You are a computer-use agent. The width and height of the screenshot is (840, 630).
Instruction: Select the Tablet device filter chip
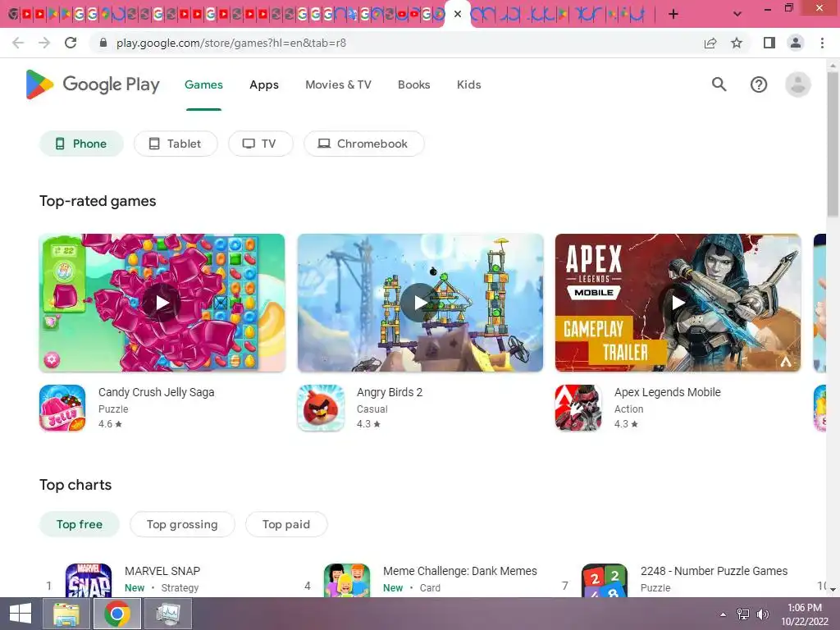tap(176, 144)
